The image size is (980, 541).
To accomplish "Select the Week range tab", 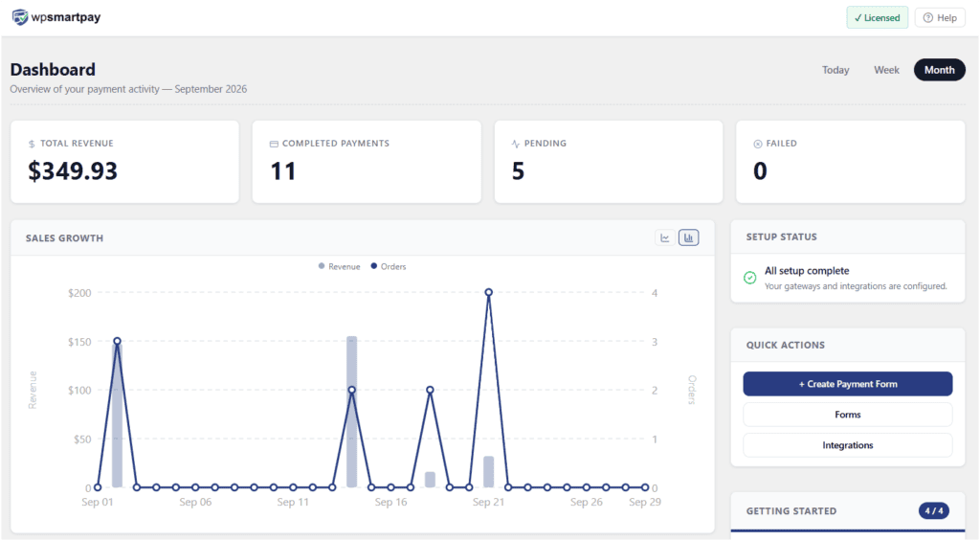I will point(886,70).
